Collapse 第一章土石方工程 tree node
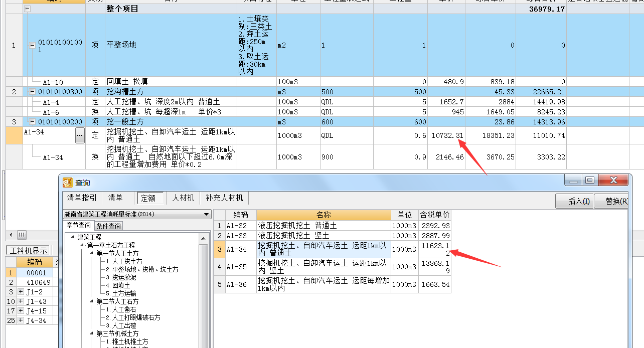This screenshot has height=348, width=644. (x=82, y=245)
